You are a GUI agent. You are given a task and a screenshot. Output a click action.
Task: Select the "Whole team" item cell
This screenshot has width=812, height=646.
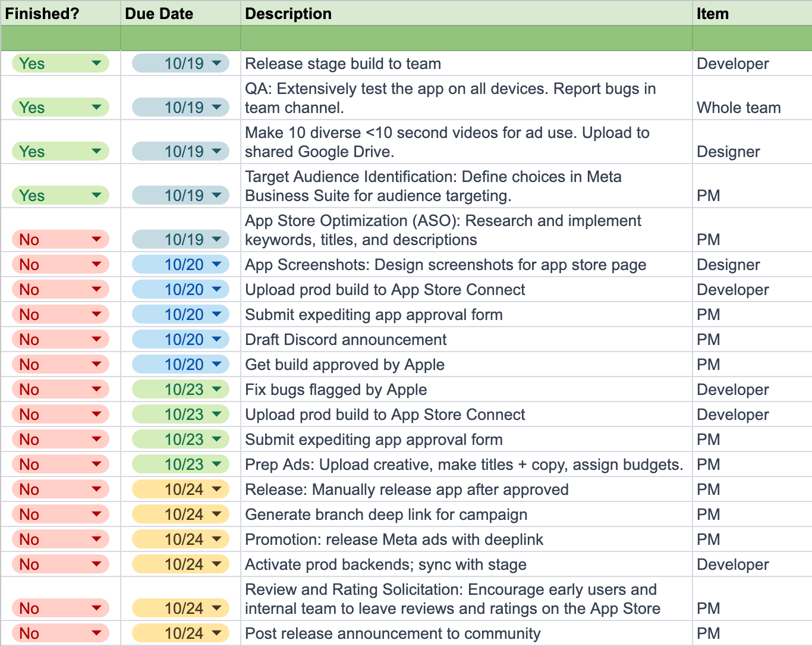tap(753, 98)
